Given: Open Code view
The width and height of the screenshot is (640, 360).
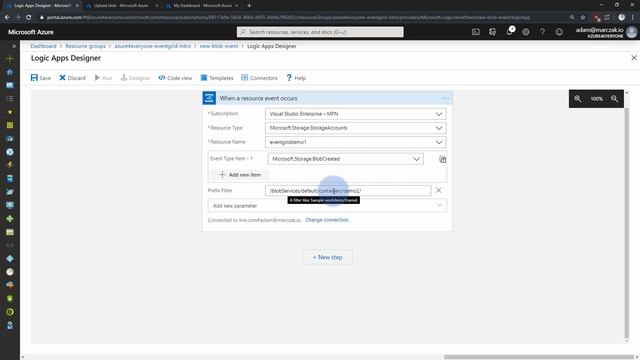Looking at the screenshot, I should [175, 78].
